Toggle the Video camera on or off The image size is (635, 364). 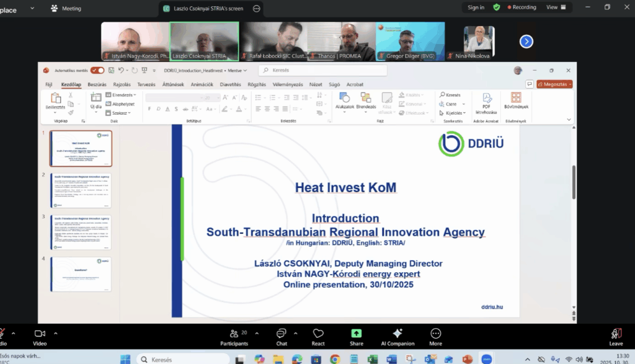(x=40, y=335)
